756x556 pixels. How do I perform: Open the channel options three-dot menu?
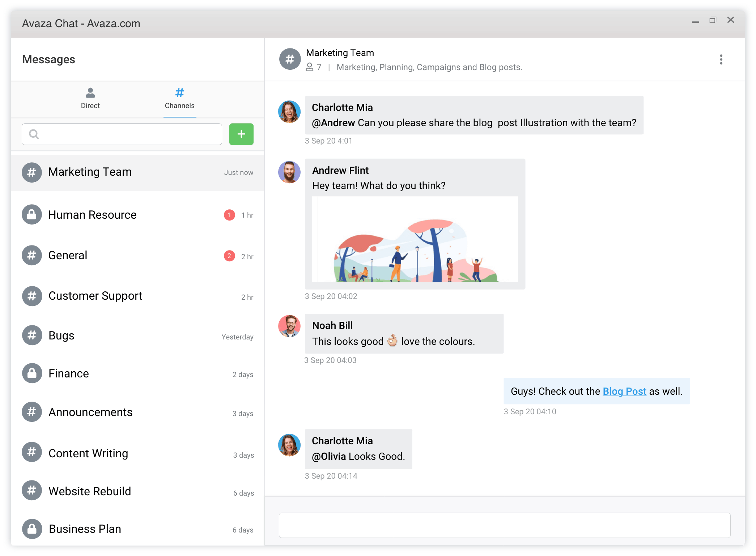[x=721, y=59]
